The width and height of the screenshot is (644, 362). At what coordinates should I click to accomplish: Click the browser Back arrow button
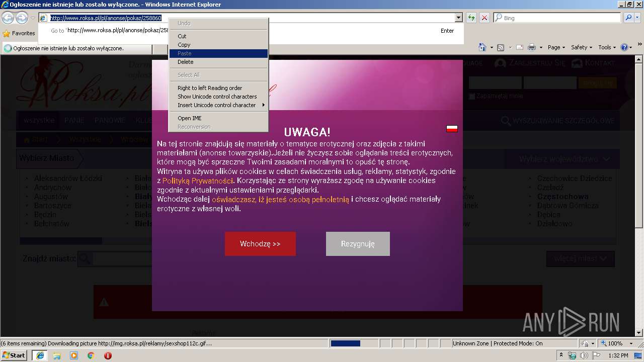[x=8, y=18]
